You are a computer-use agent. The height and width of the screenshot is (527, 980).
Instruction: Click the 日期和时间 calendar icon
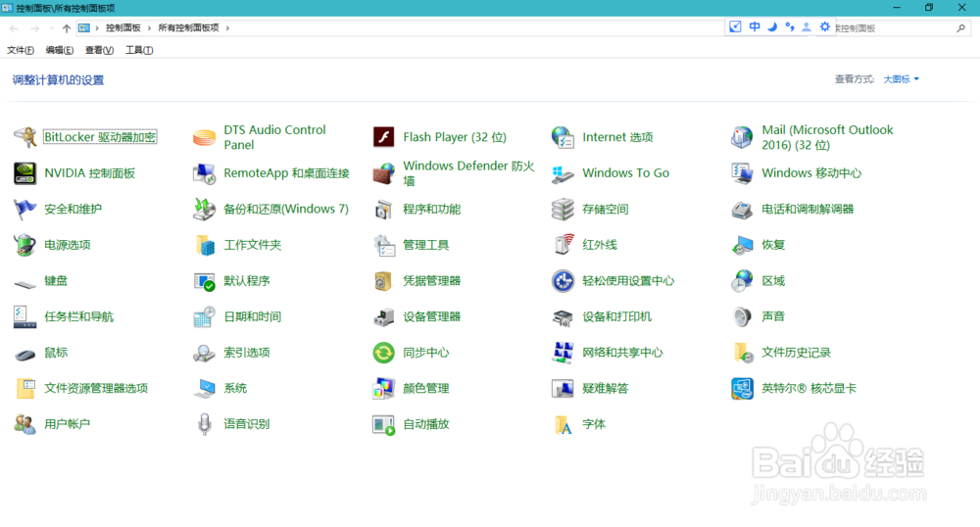point(205,316)
